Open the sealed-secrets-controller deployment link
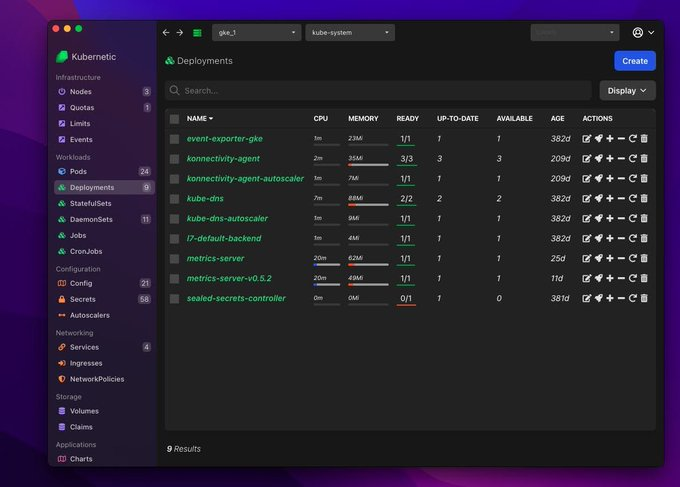The image size is (680, 487). point(236,298)
